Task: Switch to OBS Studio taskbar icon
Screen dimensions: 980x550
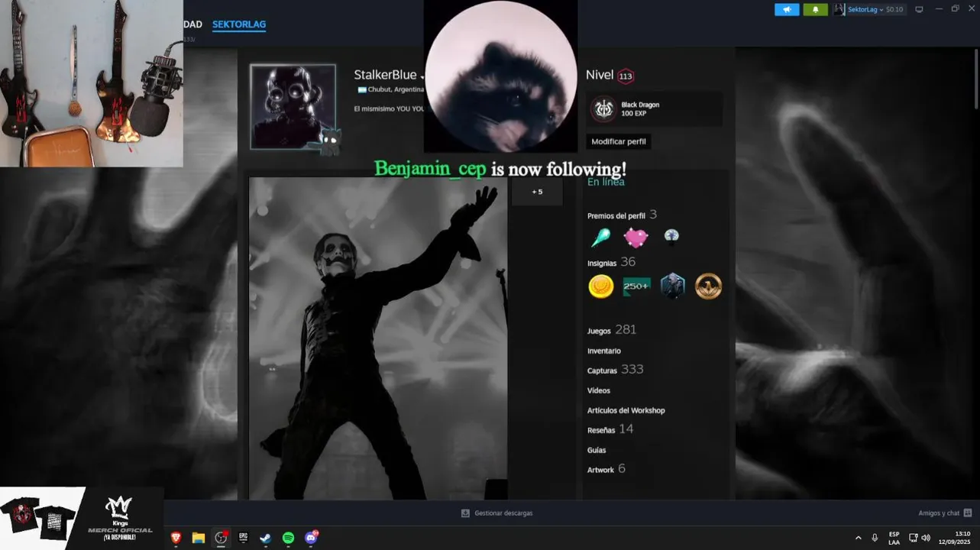Action: coord(221,538)
